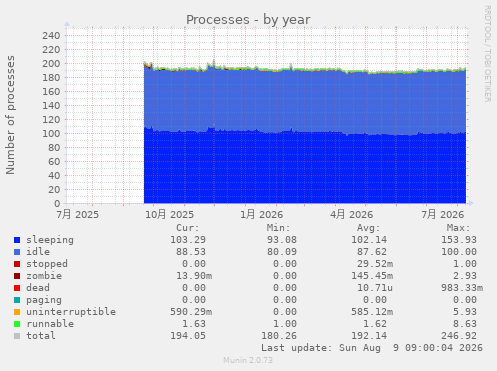Select the 'sleeping' legend label
Screen dimensions: 497x371
coord(50,240)
